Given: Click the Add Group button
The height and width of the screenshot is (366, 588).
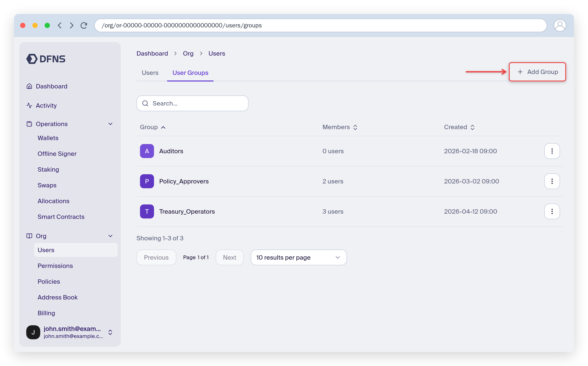Looking at the screenshot, I should [x=537, y=72].
